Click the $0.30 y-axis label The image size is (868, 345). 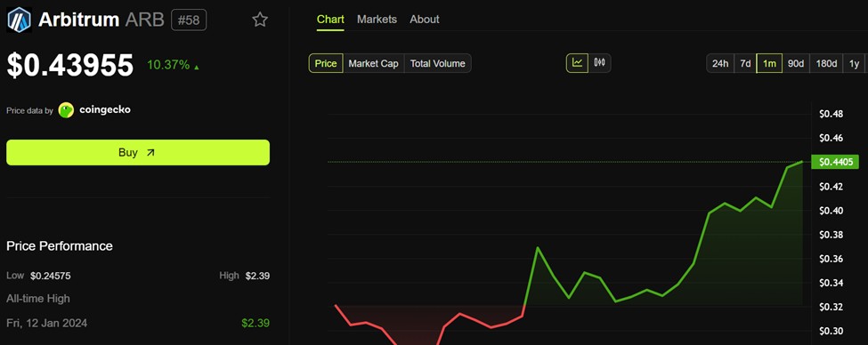coord(831,331)
